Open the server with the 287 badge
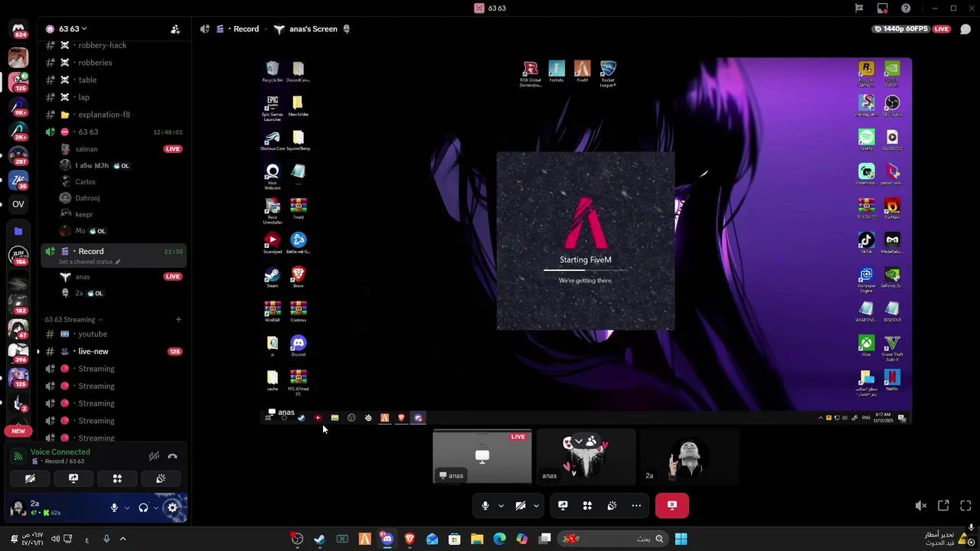 18,155
